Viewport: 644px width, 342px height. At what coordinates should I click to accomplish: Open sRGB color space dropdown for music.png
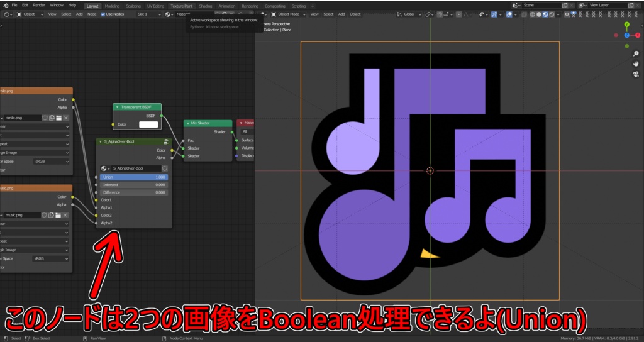[x=51, y=258]
